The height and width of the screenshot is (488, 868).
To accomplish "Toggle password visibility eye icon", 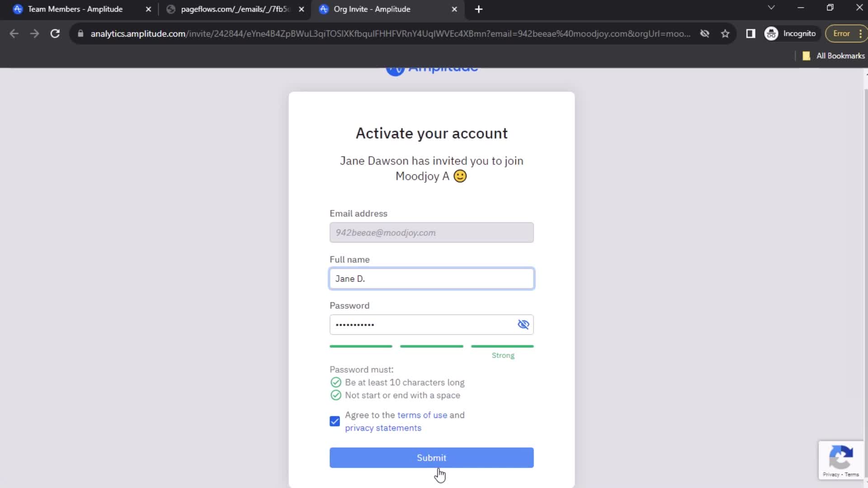I will (523, 324).
